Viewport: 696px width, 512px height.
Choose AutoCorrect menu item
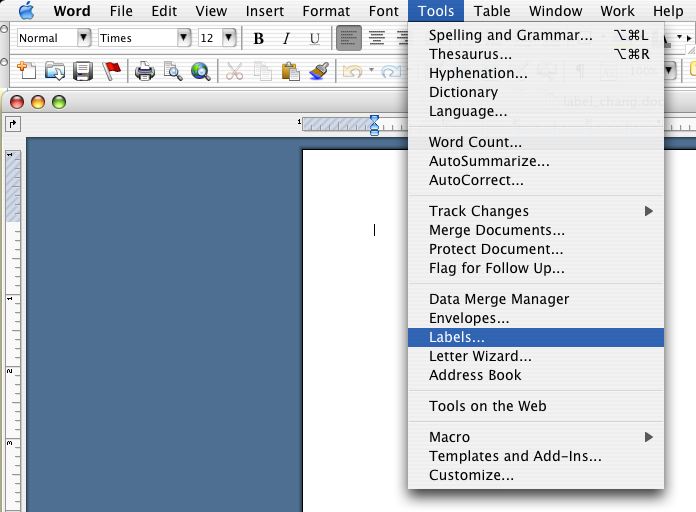pos(536,180)
